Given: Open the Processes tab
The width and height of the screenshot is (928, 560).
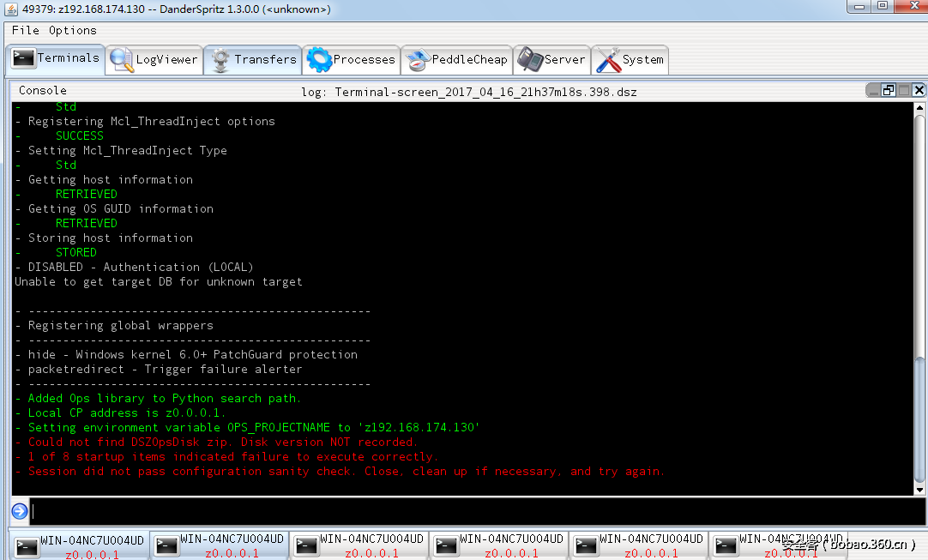Looking at the screenshot, I should tap(352, 60).
